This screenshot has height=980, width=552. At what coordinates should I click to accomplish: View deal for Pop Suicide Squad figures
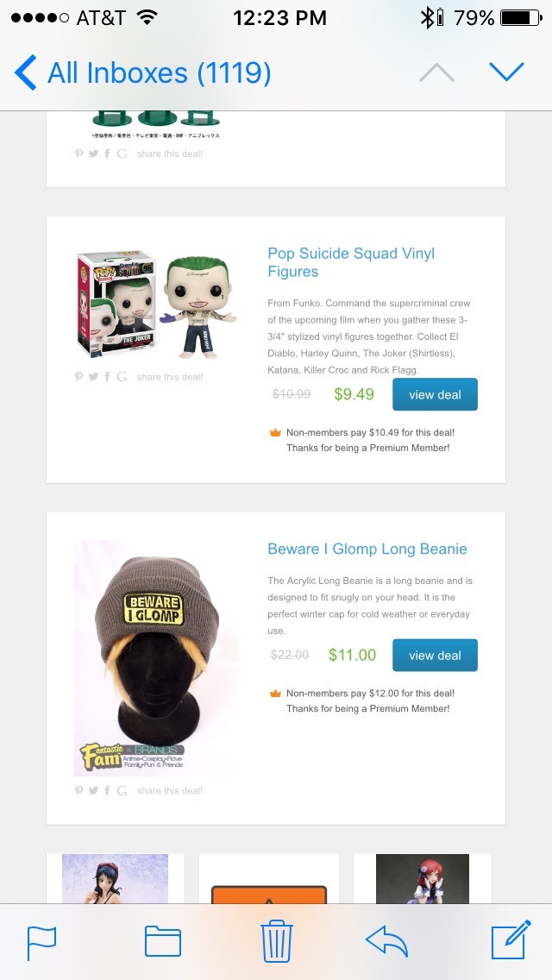click(x=435, y=394)
